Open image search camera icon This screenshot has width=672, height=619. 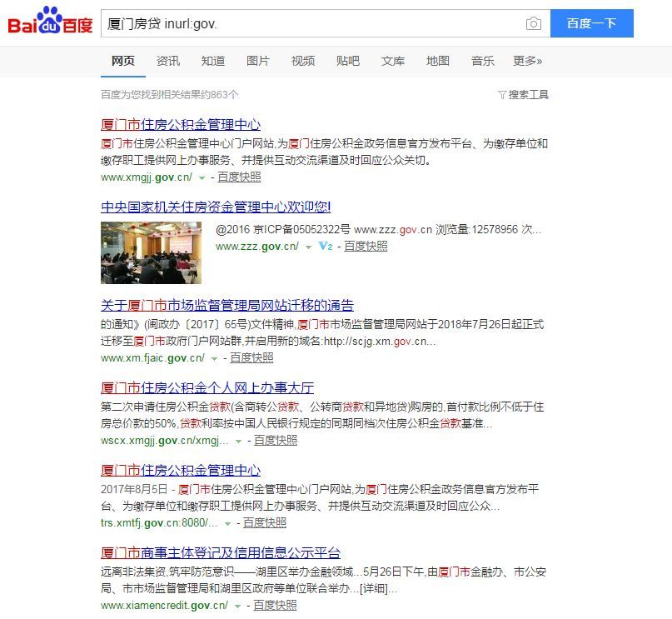tap(534, 23)
